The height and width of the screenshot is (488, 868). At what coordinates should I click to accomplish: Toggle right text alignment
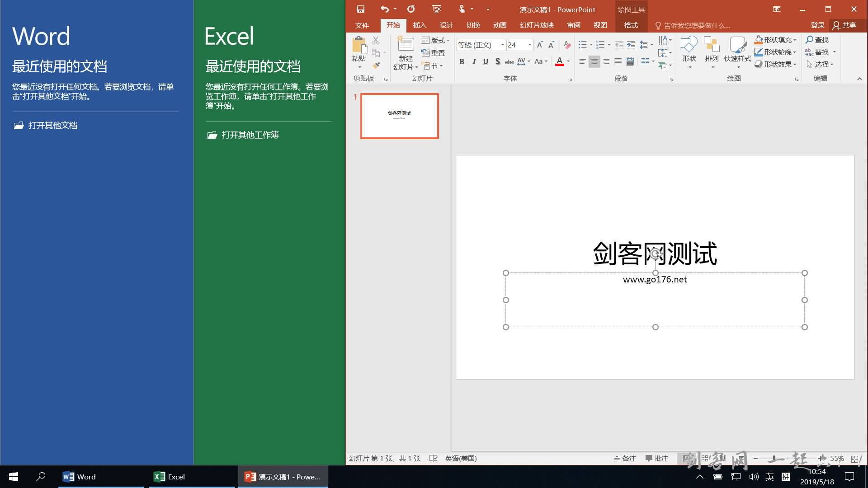point(606,62)
